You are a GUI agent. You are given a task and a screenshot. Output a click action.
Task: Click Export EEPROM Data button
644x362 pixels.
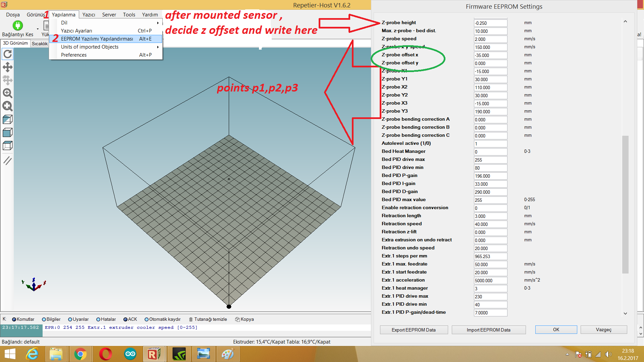pyautogui.click(x=414, y=330)
